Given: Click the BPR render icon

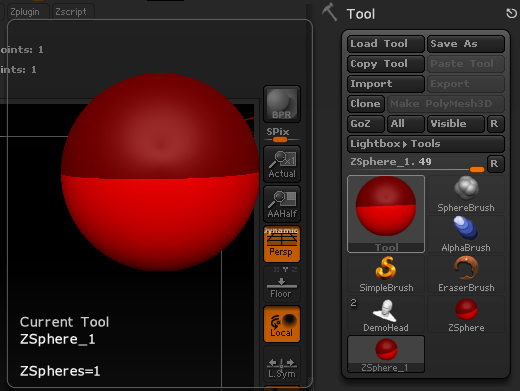Looking at the screenshot, I should 282,104.
